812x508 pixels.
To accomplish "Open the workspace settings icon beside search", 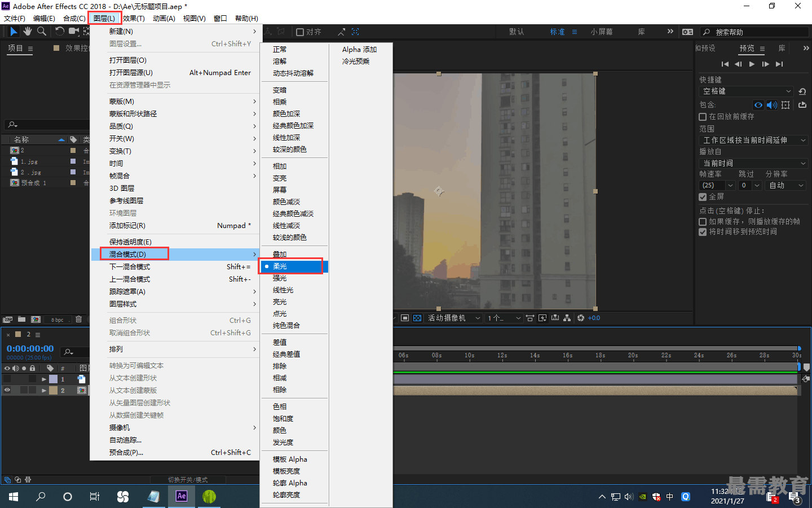I will point(687,32).
